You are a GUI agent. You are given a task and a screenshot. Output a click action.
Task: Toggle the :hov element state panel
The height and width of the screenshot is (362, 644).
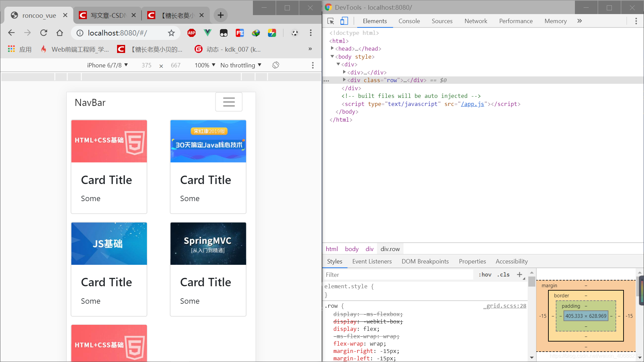pyautogui.click(x=485, y=275)
